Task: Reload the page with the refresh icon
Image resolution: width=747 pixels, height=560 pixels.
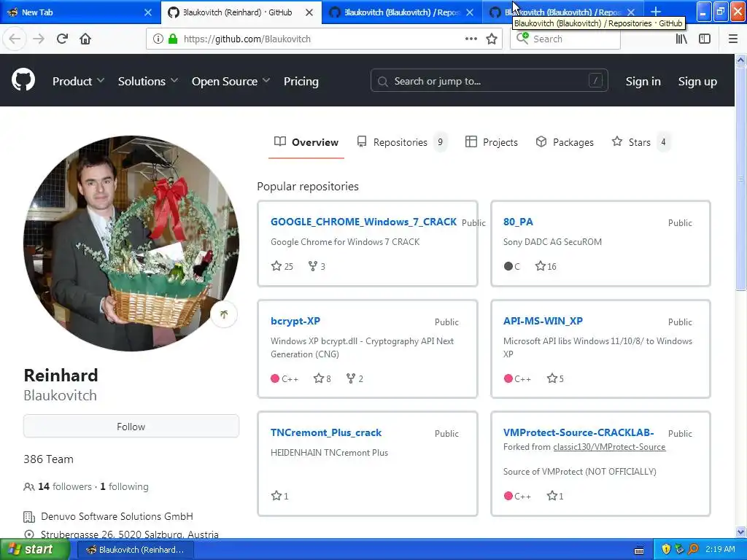Action: click(62, 39)
